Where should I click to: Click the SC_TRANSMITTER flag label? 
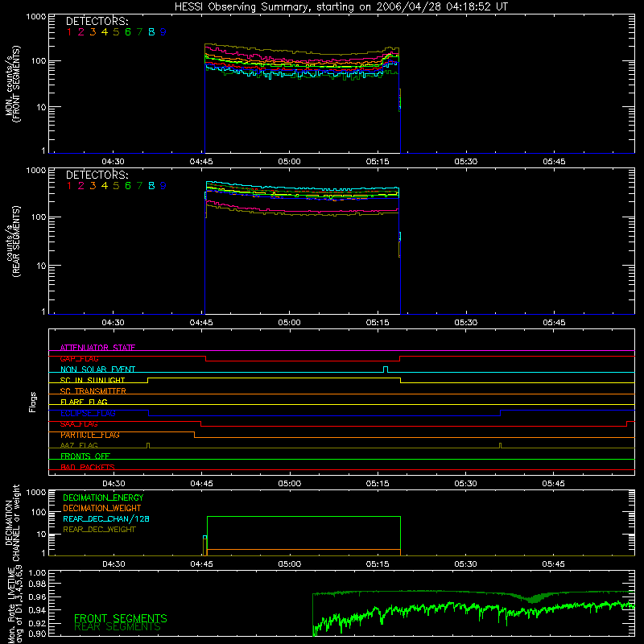click(93, 391)
